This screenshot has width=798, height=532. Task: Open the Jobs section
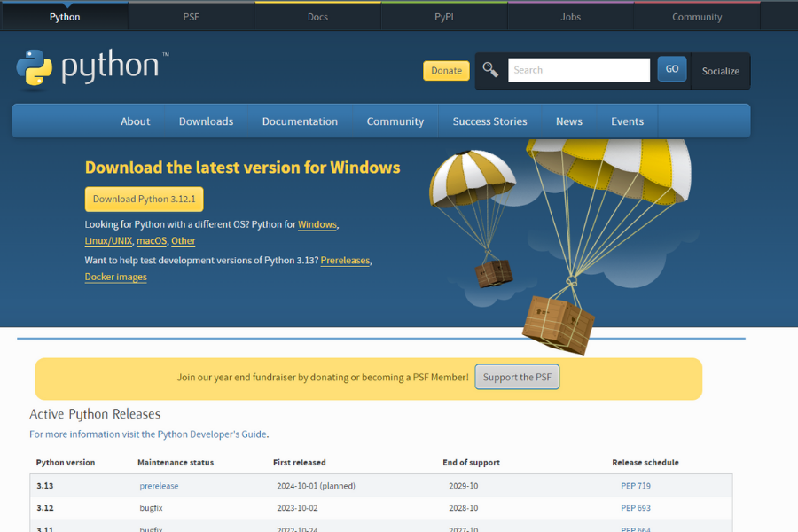click(x=570, y=15)
